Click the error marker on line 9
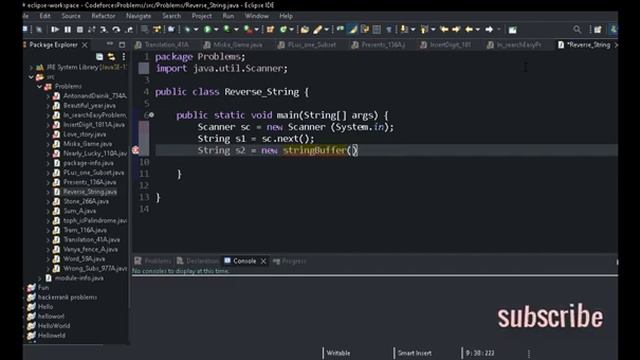The height and width of the screenshot is (360, 640). [x=136, y=150]
